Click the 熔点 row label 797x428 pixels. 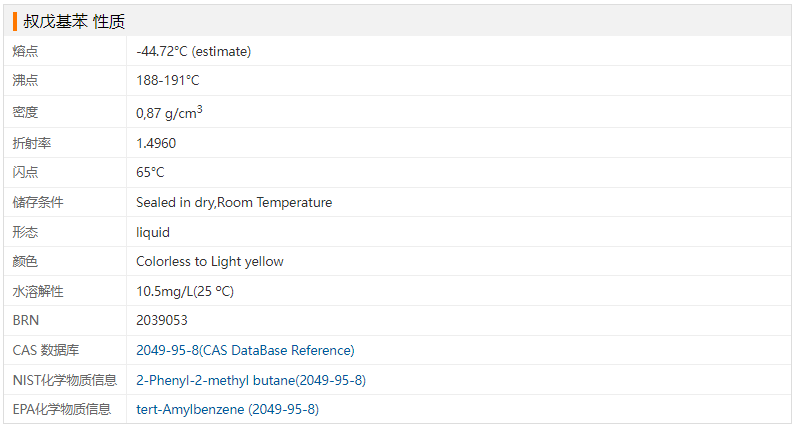25,51
